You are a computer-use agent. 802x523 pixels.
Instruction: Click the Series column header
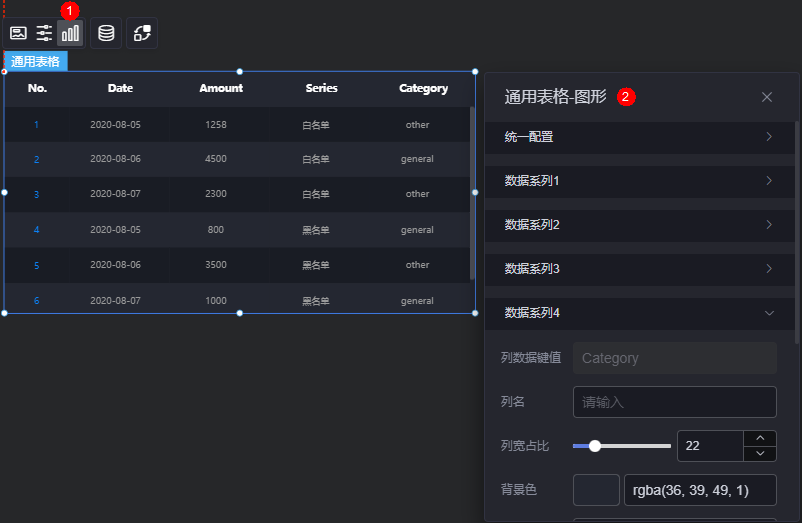321,88
